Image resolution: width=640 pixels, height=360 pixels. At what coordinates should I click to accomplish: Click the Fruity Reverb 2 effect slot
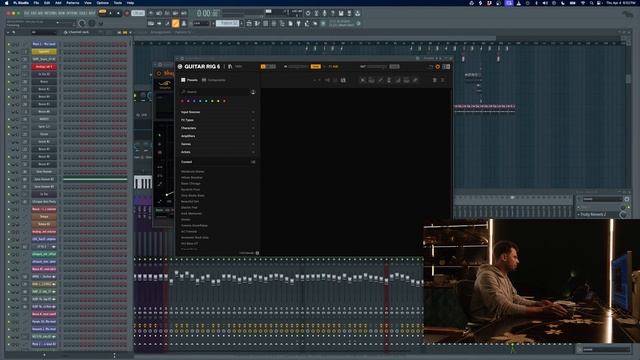[x=597, y=214]
